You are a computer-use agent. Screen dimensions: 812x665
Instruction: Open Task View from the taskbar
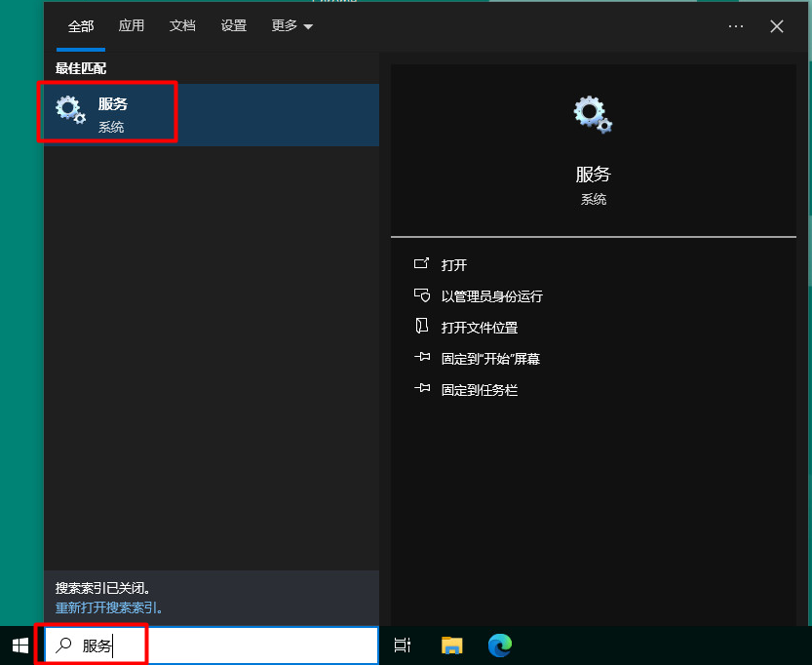pyautogui.click(x=402, y=645)
